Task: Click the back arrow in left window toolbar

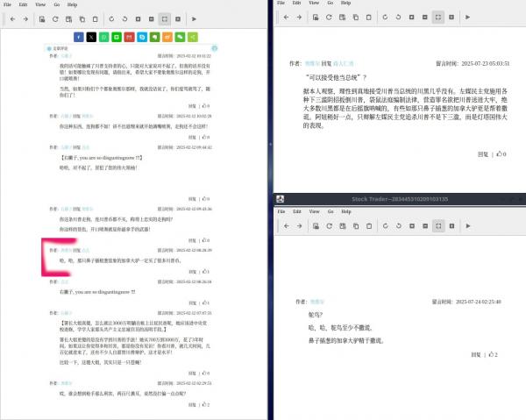Action: click(x=11, y=18)
